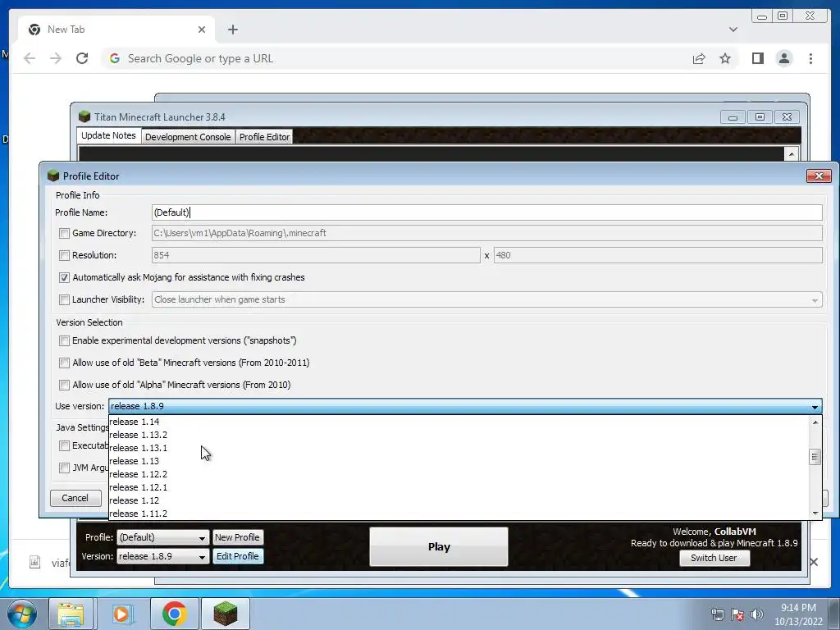Open the volume tray icon
840x630 pixels.
tap(756, 614)
